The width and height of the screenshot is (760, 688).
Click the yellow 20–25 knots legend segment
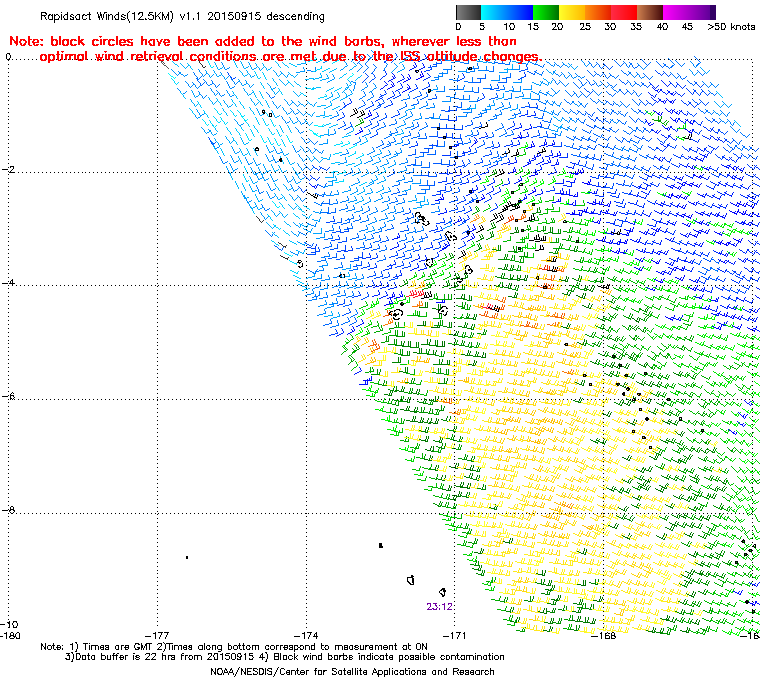(572, 12)
